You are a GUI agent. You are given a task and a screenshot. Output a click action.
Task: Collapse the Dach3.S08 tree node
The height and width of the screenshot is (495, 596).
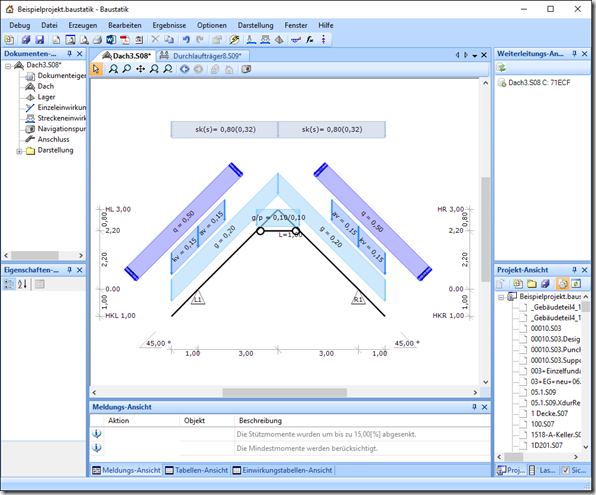click(8, 66)
